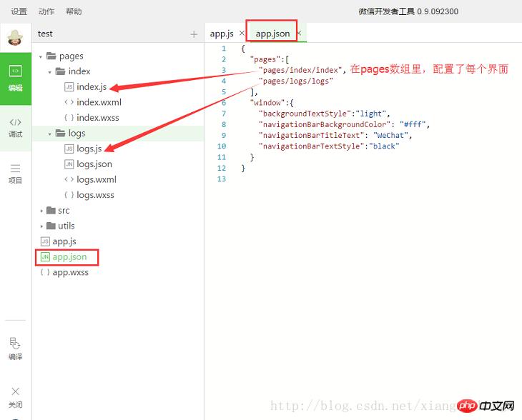Click the 关闭 (Close) sidebar icon
The image size is (522, 420).
tap(15, 396)
